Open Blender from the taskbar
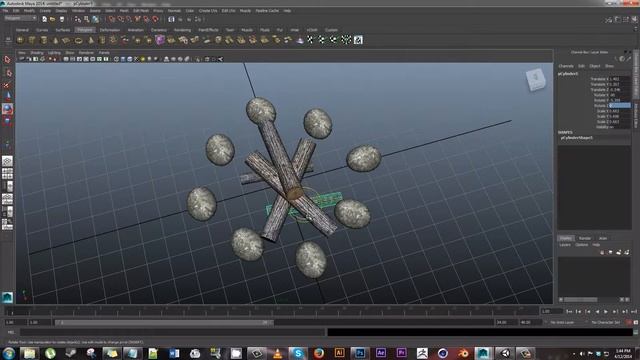 click(463, 353)
